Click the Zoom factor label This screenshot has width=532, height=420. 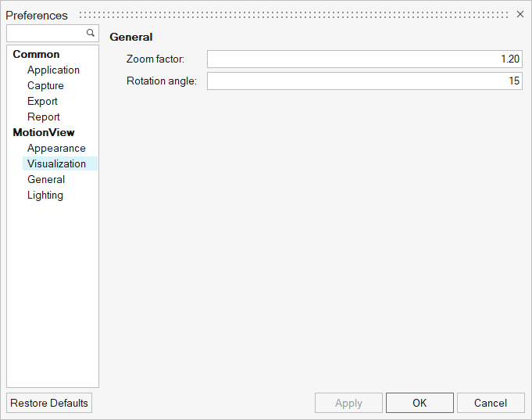tap(155, 59)
